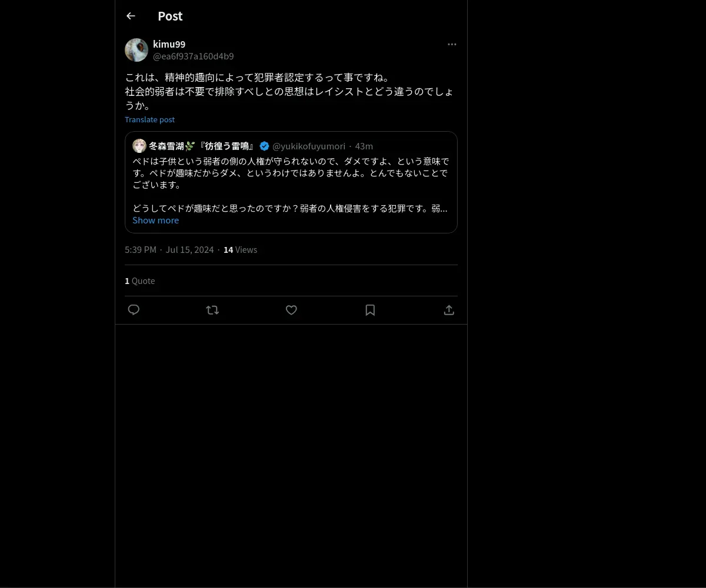Expand quoted post with Show more

pyautogui.click(x=155, y=220)
